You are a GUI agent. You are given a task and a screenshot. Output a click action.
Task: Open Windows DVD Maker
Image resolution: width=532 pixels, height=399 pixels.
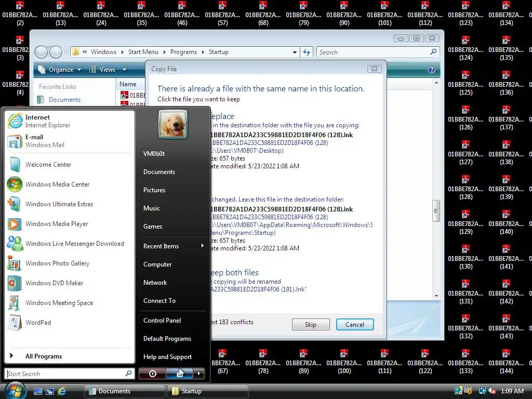point(70,283)
